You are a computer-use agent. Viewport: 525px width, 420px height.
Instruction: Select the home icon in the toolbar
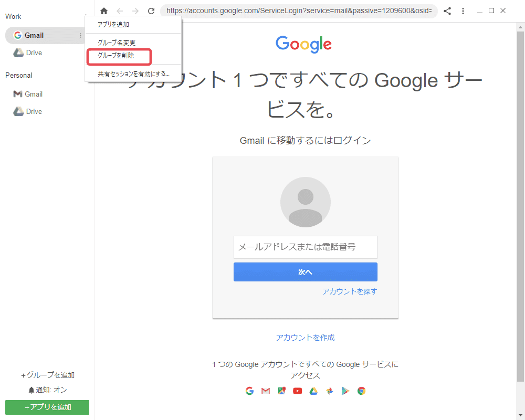click(104, 10)
